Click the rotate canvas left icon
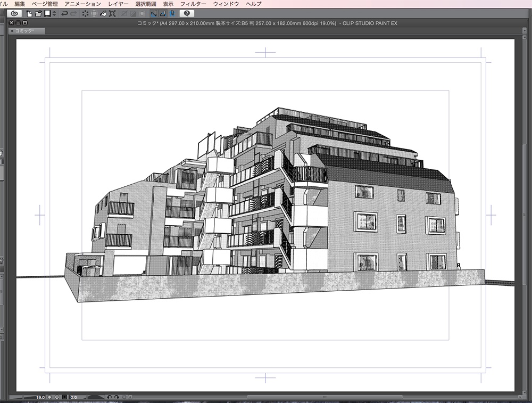This screenshot has height=403, width=532. point(109,397)
